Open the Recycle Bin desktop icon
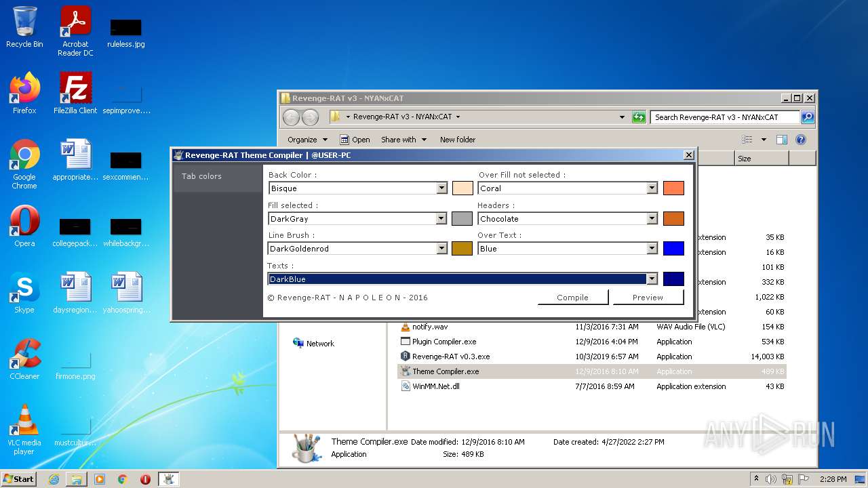The width and height of the screenshot is (868, 488). (x=24, y=27)
